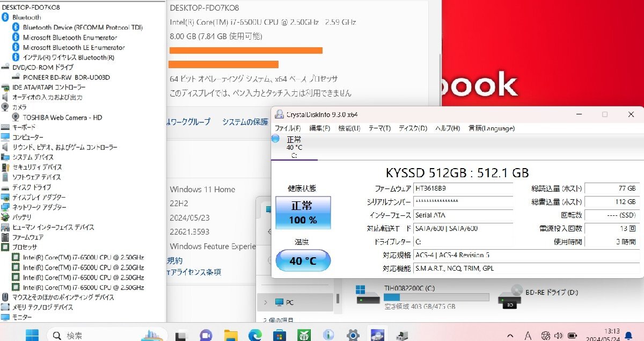Open the ディスク(D) menu in CrystalDiskInfo
Screen dimensions: 644x341
point(413,128)
